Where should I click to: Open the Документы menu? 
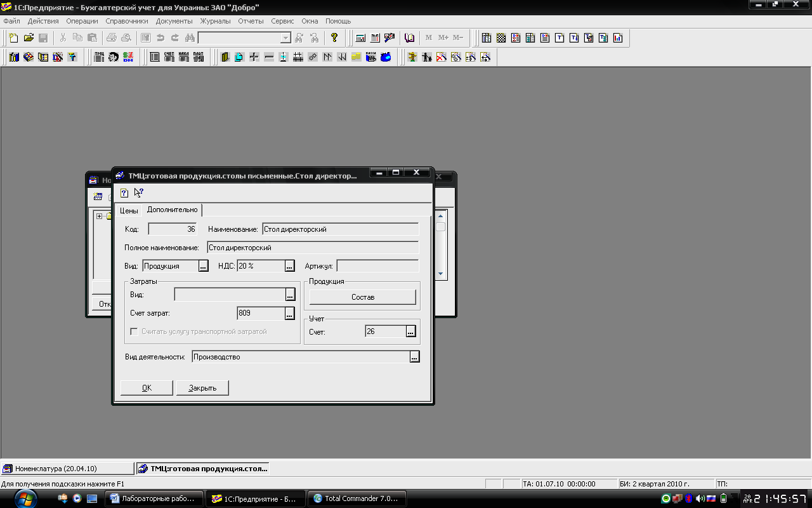[174, 21]
